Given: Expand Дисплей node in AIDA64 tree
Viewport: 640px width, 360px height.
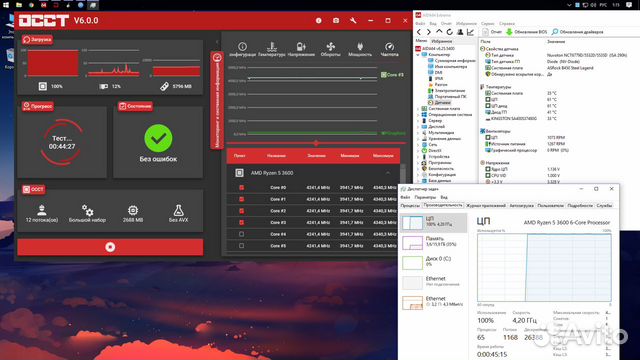Looking at the screenshot, I should click(418, 127).
